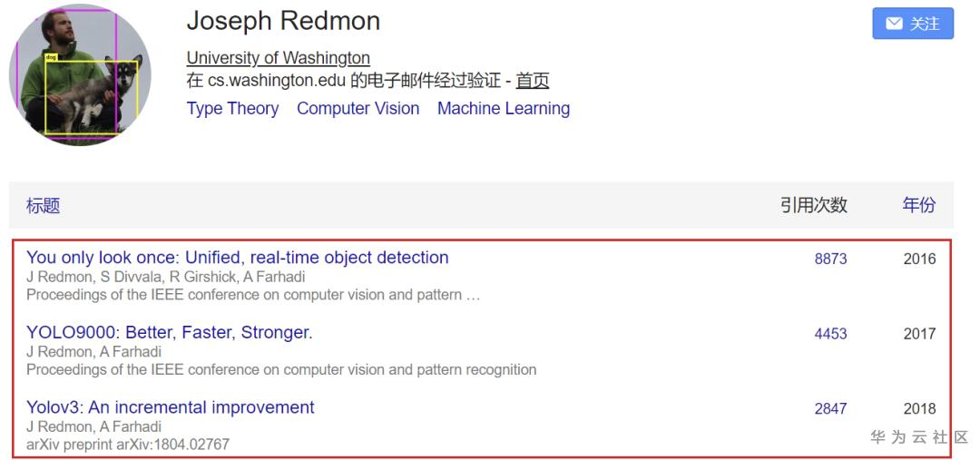Open the YOLO9000: Better, Faster, Stronger paper

(170, 333)
